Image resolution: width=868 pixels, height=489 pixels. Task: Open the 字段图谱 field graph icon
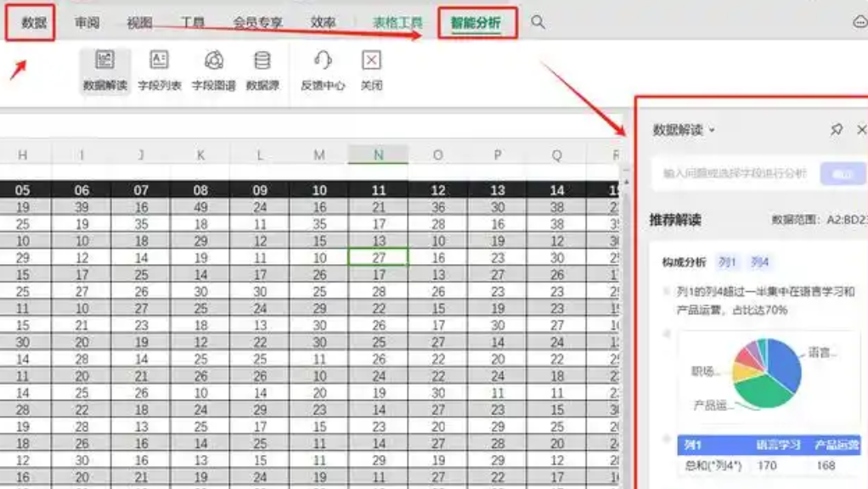click(x=213, y=70)
